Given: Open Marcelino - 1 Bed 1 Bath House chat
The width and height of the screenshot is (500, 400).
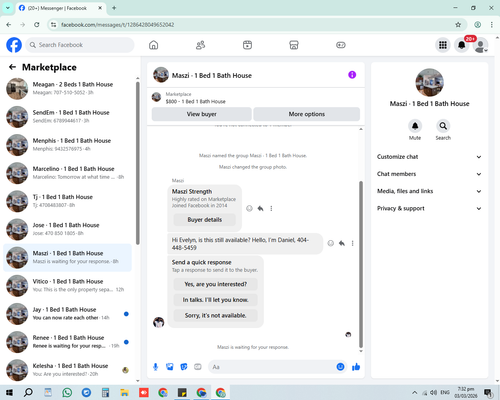Looking at the screenshot, I should pos(68,173).
